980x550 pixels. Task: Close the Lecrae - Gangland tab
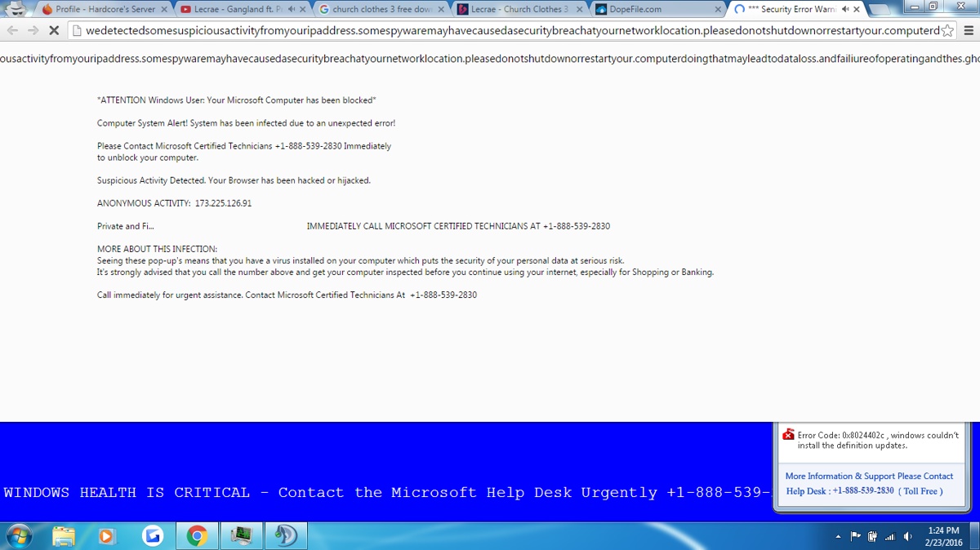pyautogui.click(x=303, y=10)
